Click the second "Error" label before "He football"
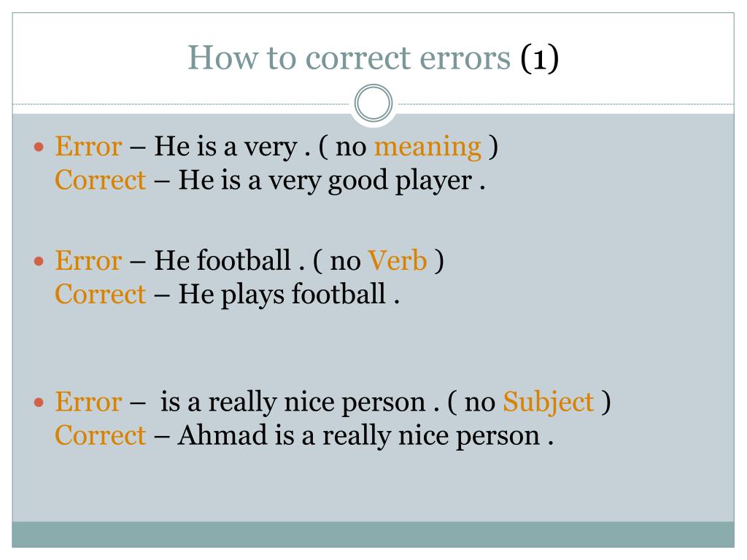The image size is (747, 560). click(x=88, y=260)
